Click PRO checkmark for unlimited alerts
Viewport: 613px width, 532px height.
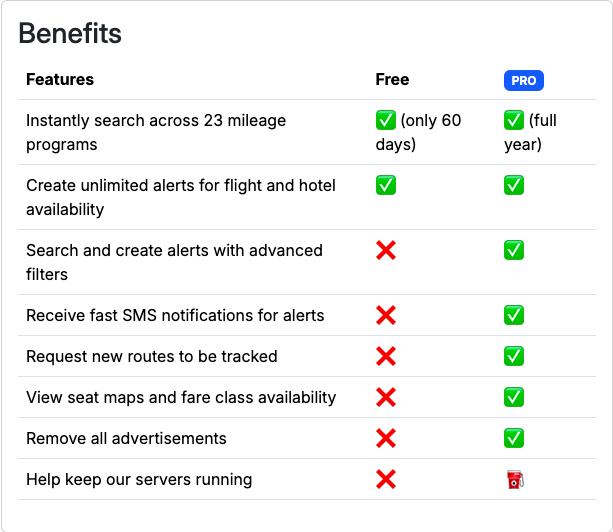514,186
